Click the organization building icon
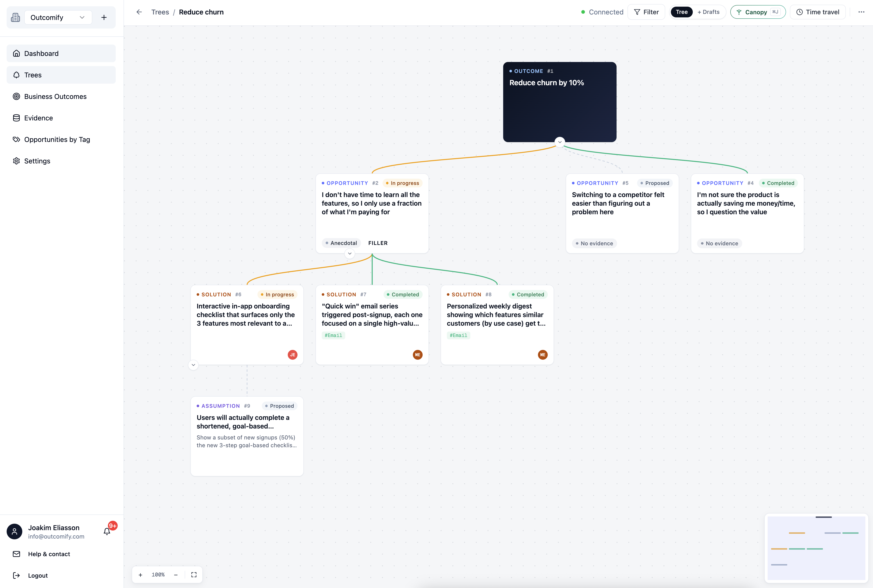The height and width of the screenshot is (588, 873). [x=15, y=17]
